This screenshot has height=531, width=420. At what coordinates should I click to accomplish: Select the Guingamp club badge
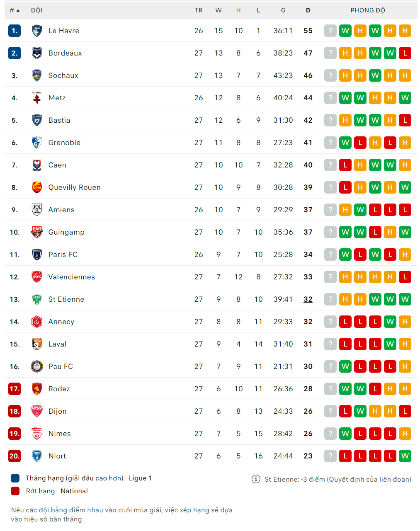[36, 232]
